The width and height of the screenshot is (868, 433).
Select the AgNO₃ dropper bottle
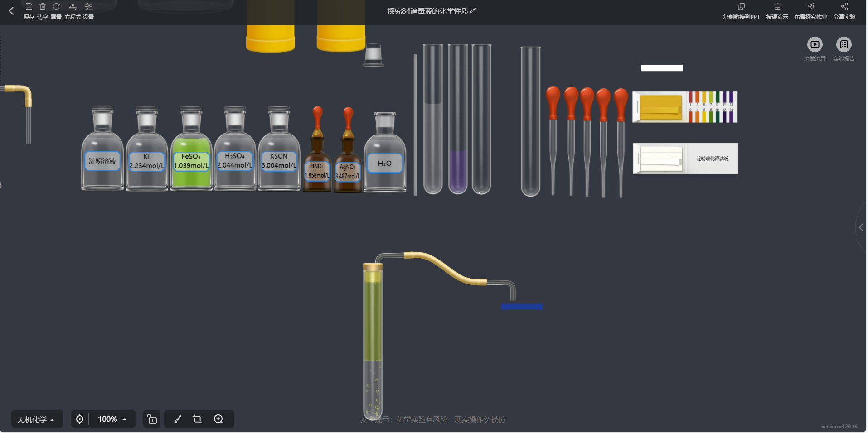click(348, 150)
